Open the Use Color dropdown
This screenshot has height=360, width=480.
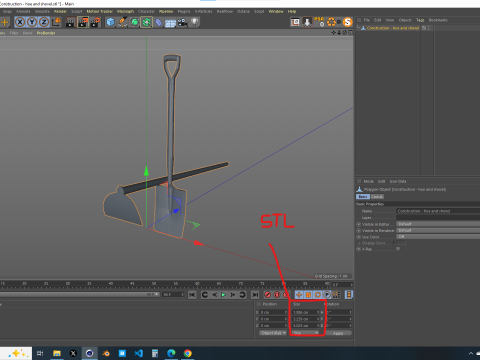(x=438, y=237)
